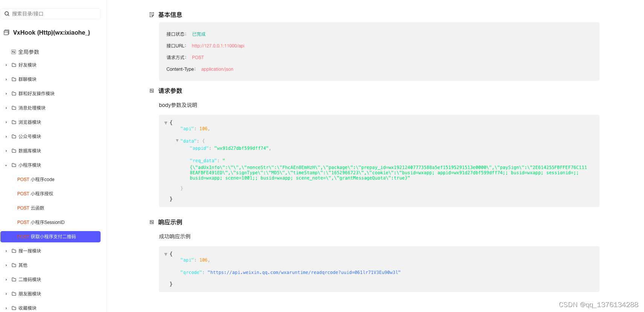This screenshot has height=312, width=644.
Task: Click the appid value wx91d27dbf599dff74
Action: (241, 148)
